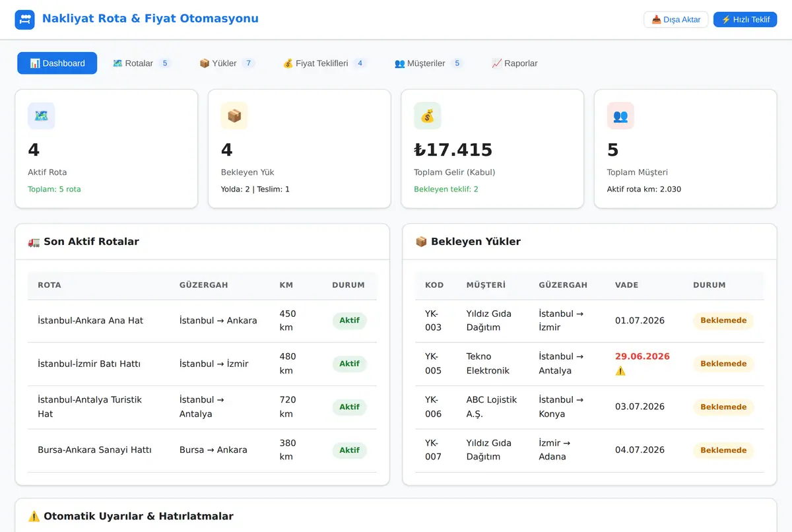Screen dimensions: 792x532
Task: Click the truck icon beside Son Aktif Rotalar
Action: point(34,242)
